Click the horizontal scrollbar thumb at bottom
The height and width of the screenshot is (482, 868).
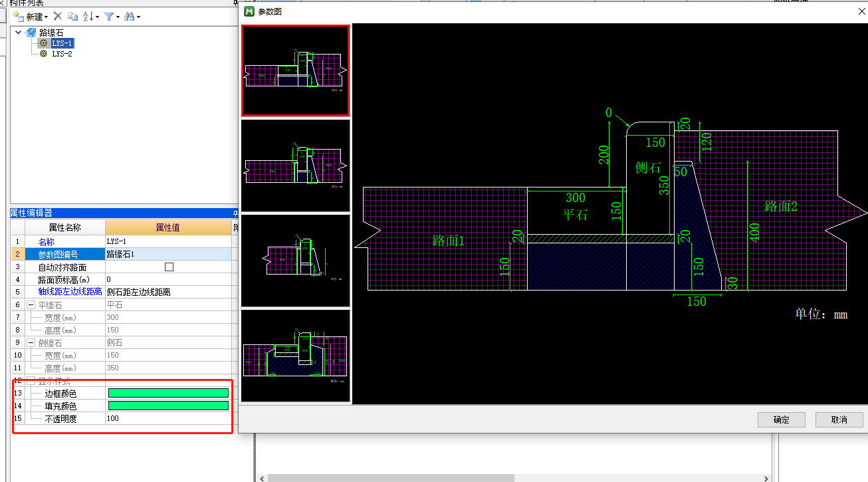pyautogui.click(x=391, y=477)
